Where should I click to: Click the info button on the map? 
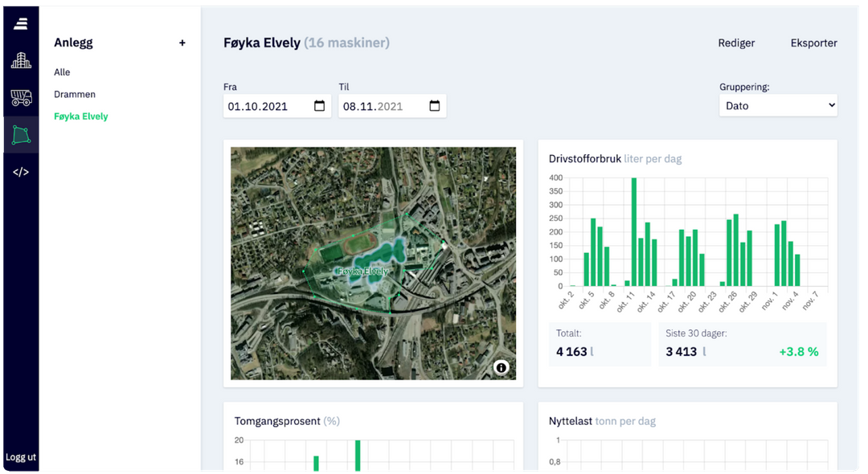point(502,368)
